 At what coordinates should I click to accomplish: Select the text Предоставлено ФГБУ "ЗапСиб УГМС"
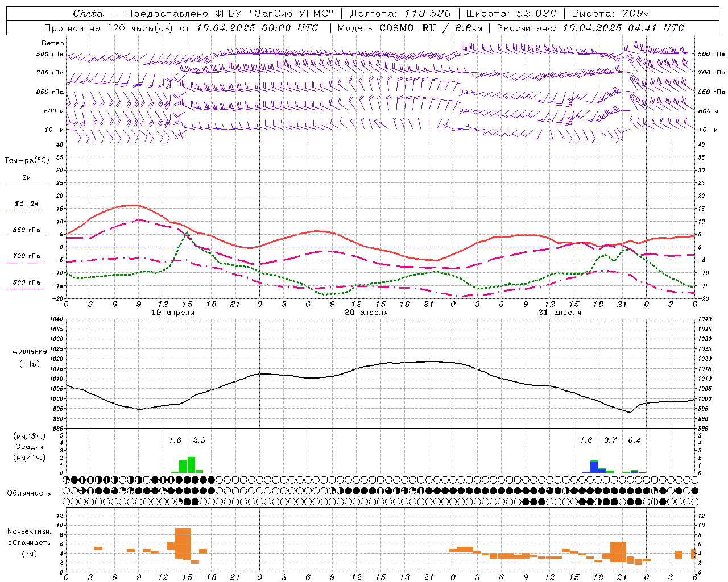coord(230,14)
